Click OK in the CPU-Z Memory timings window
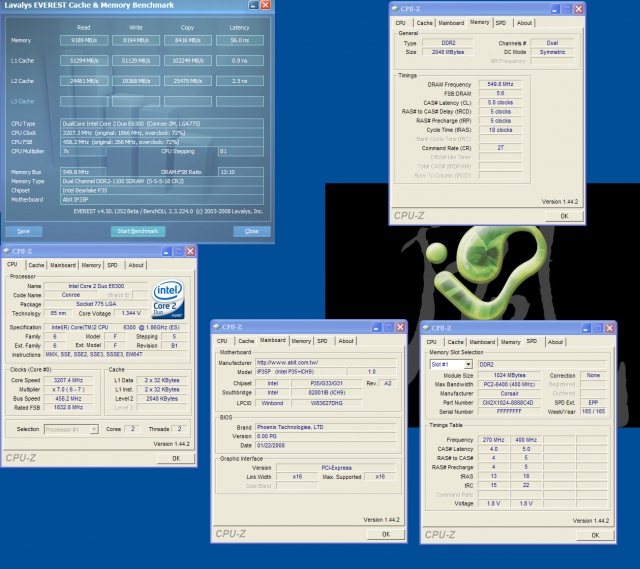The height and width of the screenshot is (569, 640). [x=564, y=216]
